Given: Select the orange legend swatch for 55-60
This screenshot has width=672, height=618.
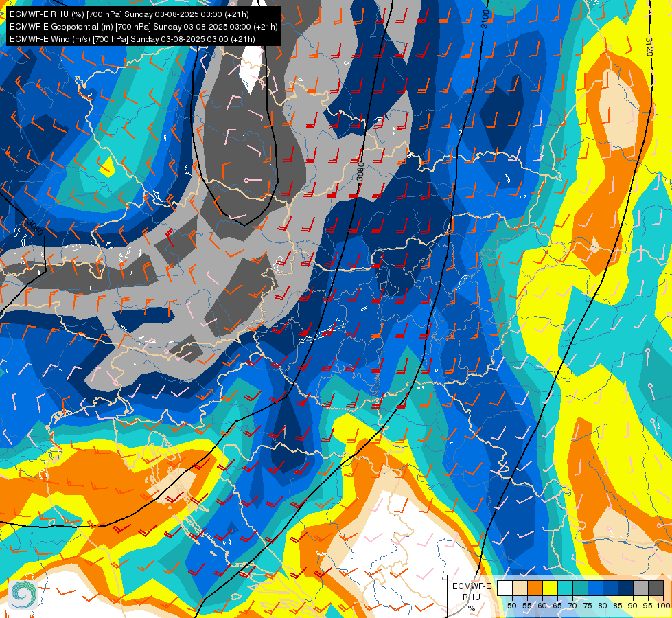Looking at the screenshot, I should (x=535, y=588).
